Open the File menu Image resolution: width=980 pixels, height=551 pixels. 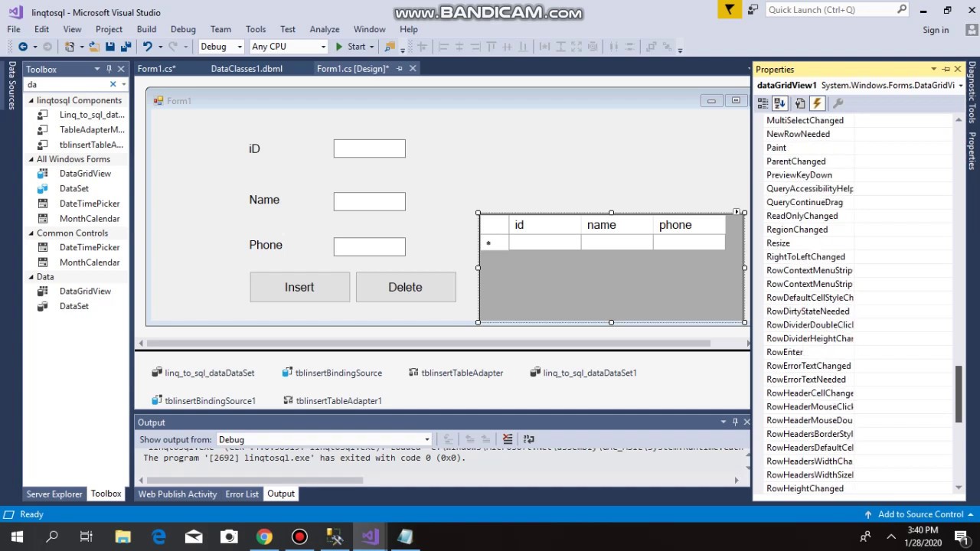coord(14,29)
